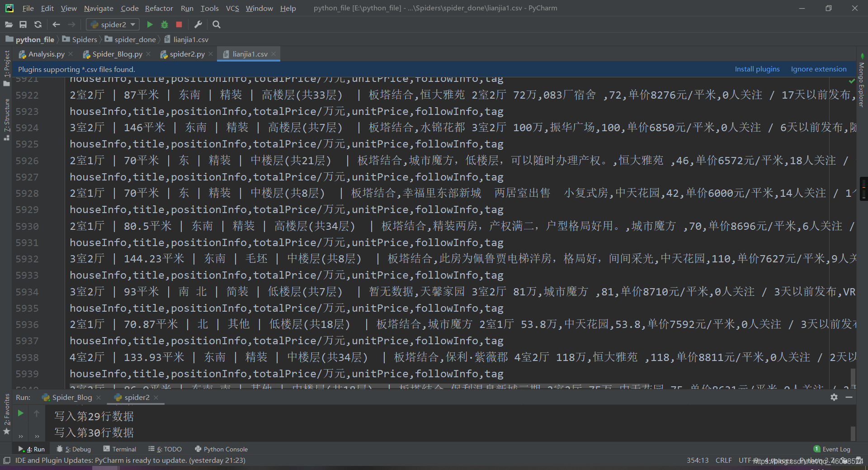Image resolution: width=868 pixels, height=470 pixels.
Task: Open Settings via the wrench toolbar icon
Action: pyautogui.click(x=198, y=24)
